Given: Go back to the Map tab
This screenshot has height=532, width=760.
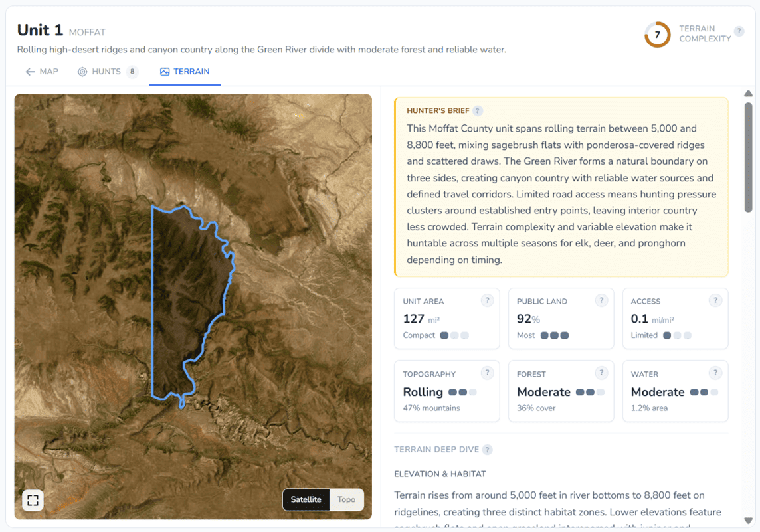Looking at the screenshot, I should 42,72.
